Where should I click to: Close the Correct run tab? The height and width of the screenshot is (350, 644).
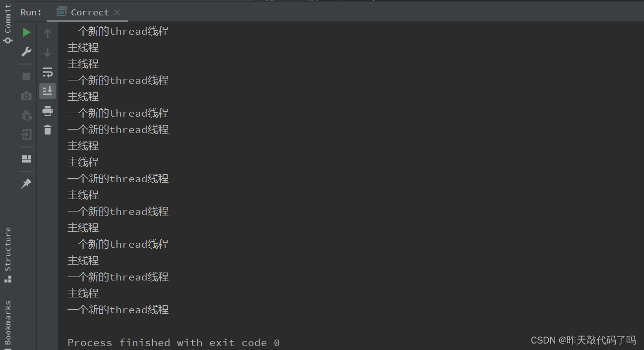tap(117, 12)
